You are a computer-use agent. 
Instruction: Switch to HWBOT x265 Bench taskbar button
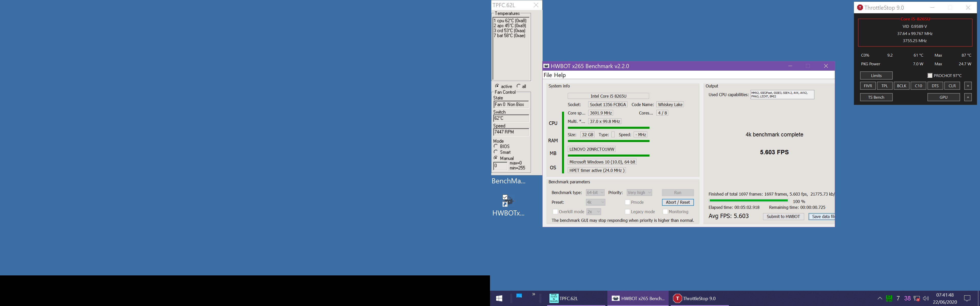638,298
